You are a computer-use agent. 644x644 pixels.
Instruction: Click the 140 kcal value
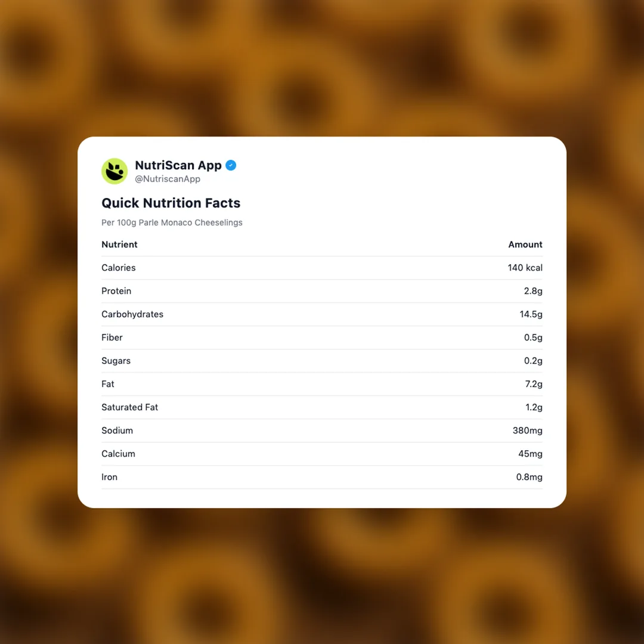[x=525, y=268]
